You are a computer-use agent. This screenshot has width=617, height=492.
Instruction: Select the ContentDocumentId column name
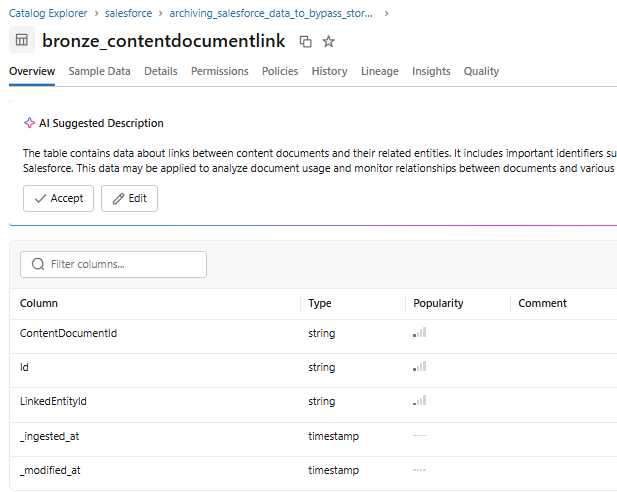(x=68, y=333)
